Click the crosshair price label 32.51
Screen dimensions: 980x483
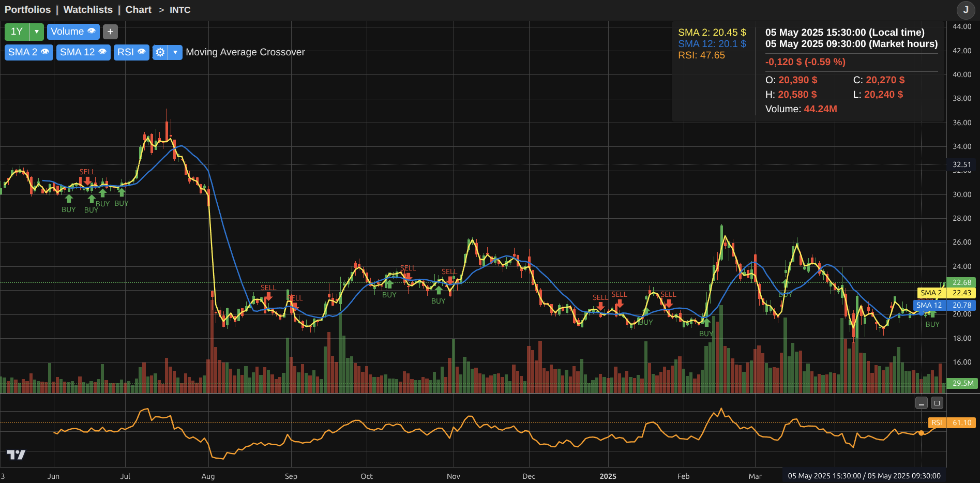coord(962,164)
